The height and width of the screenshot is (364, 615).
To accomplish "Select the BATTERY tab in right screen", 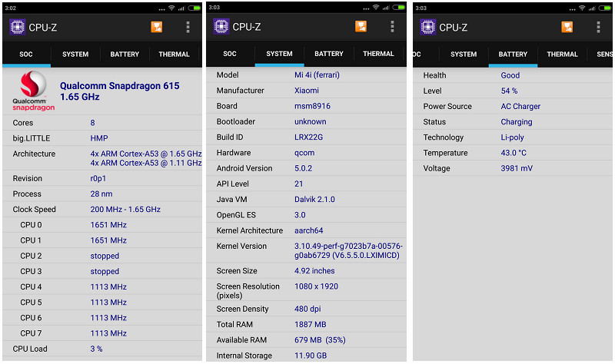I will click(x=513, y=55).
